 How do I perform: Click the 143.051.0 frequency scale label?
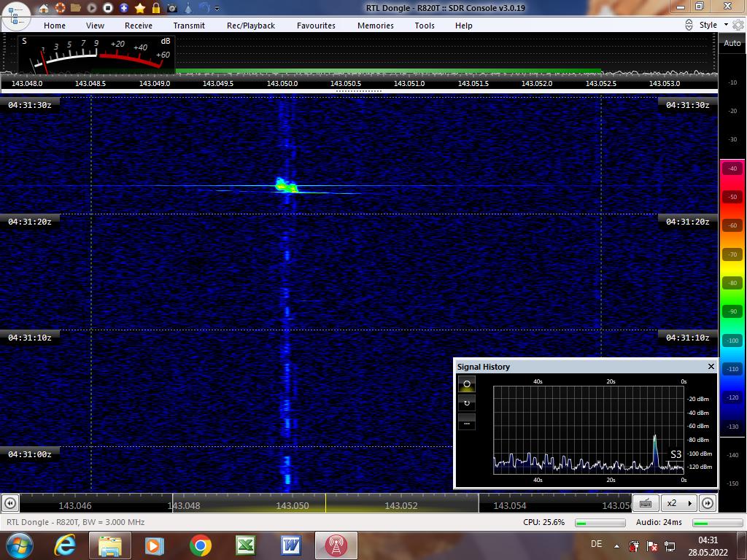click(409, 83)
